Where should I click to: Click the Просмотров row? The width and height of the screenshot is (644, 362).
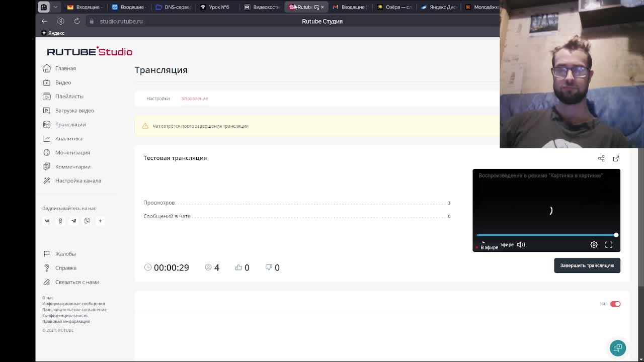click(297, 203)
